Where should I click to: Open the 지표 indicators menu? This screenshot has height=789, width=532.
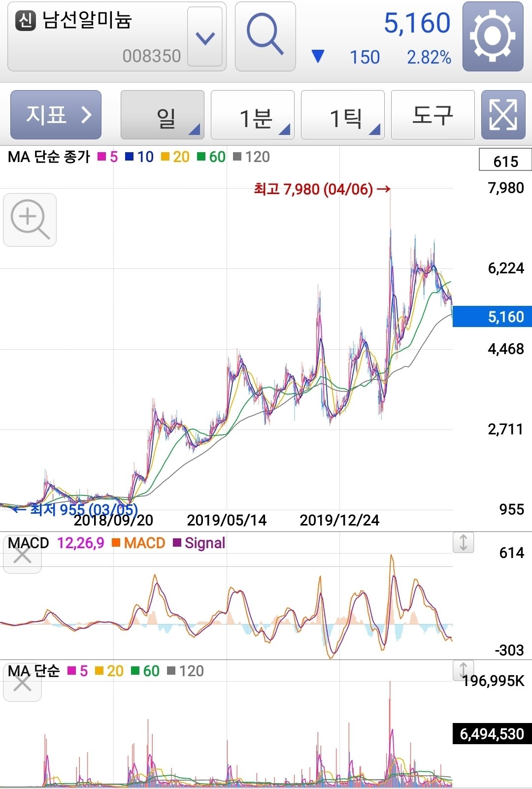[56, 115]
